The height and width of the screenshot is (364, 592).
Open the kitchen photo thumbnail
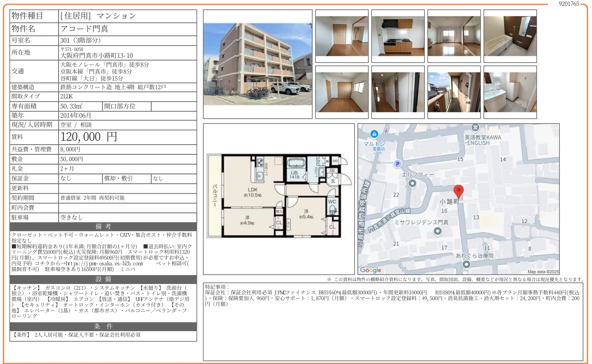click(x=398, y=36)
